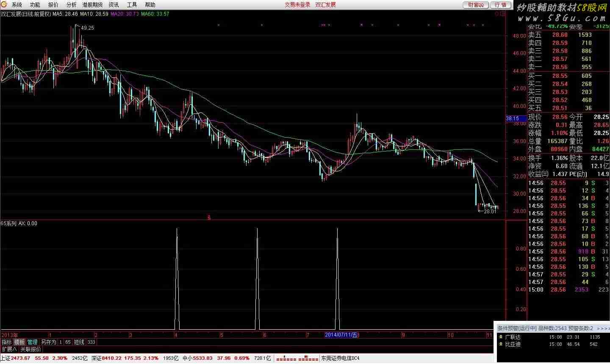
Task: Expand the 扩展∧ panel toggle
Action: pyautogui.click(x=9, y=350)
